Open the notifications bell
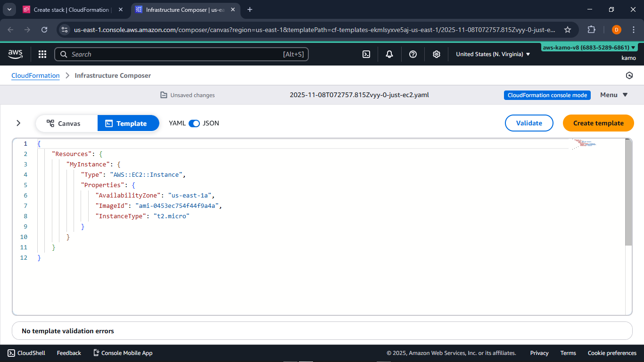 point(389,54)
